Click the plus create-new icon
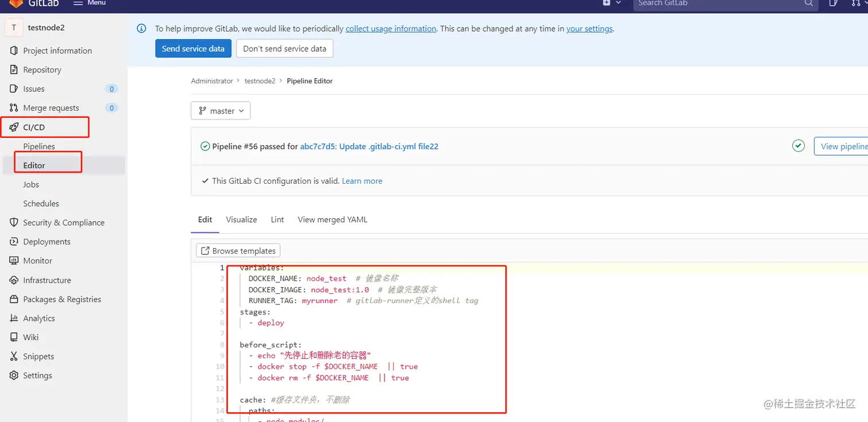The image size is (868, 422). coord(606,3)
